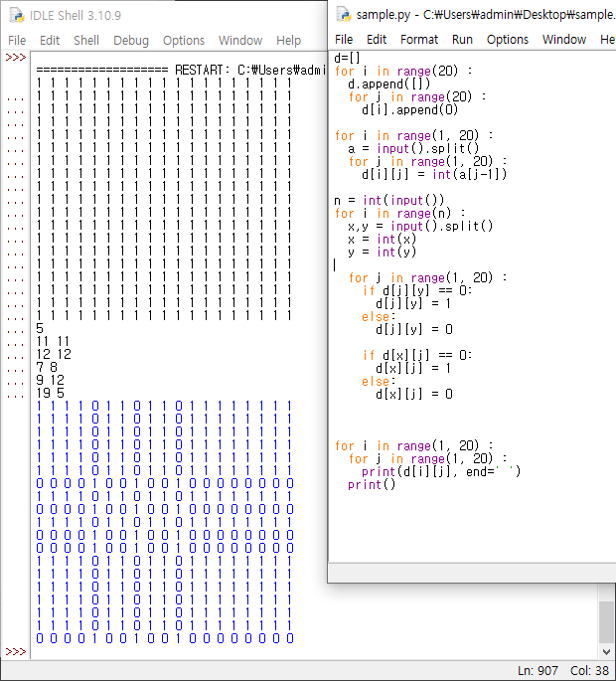616x681 pixels.
Task: Click the 'y = int(y)' line
Action: click(382, 252)
